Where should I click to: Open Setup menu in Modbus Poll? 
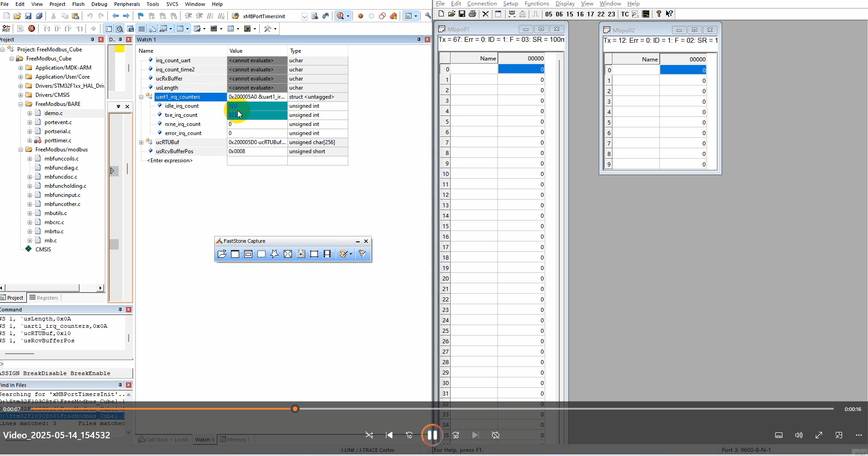pyautogui.click(x=511, y=4)
